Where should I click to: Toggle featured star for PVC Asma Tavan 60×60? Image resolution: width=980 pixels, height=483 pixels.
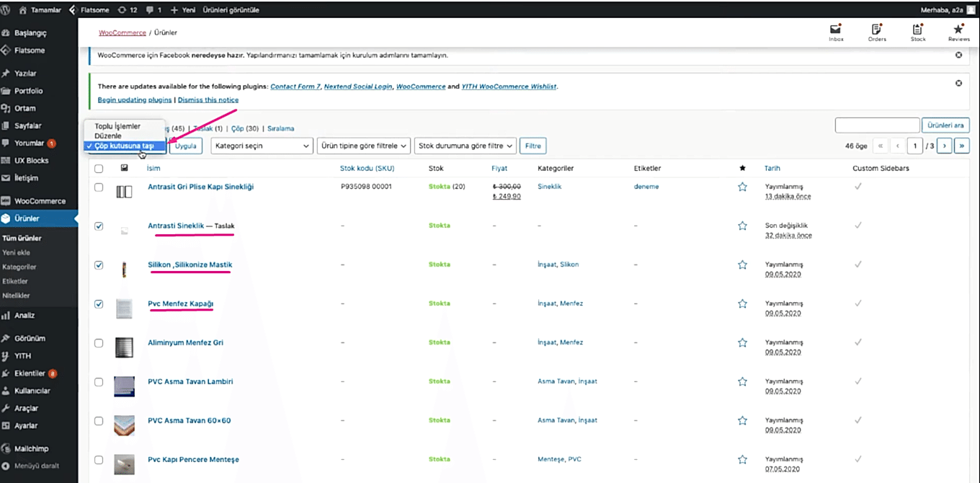(742, 420)
